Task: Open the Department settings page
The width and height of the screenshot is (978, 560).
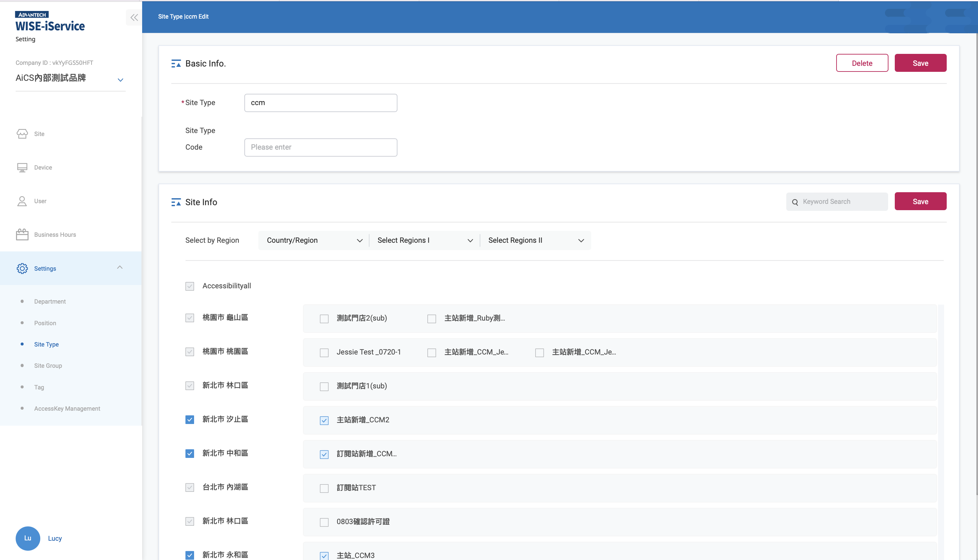Action: (50, 301)
